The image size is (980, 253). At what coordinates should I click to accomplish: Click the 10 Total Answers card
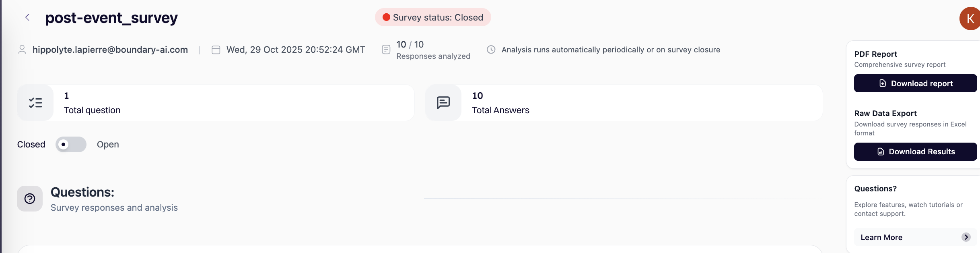(x=624, y=103)
